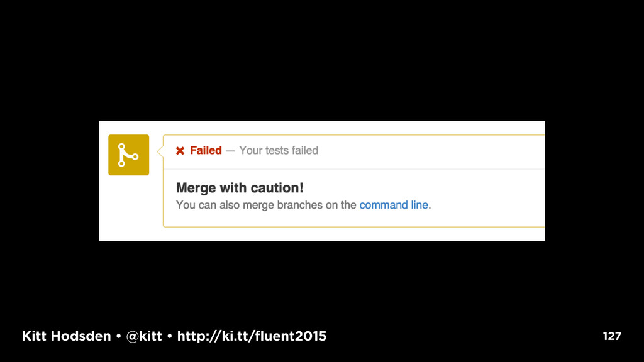Open the @kitt handle in the footer
Image resolution: width=644 pixels, height=362 pixels.
(x=144, y=336)
